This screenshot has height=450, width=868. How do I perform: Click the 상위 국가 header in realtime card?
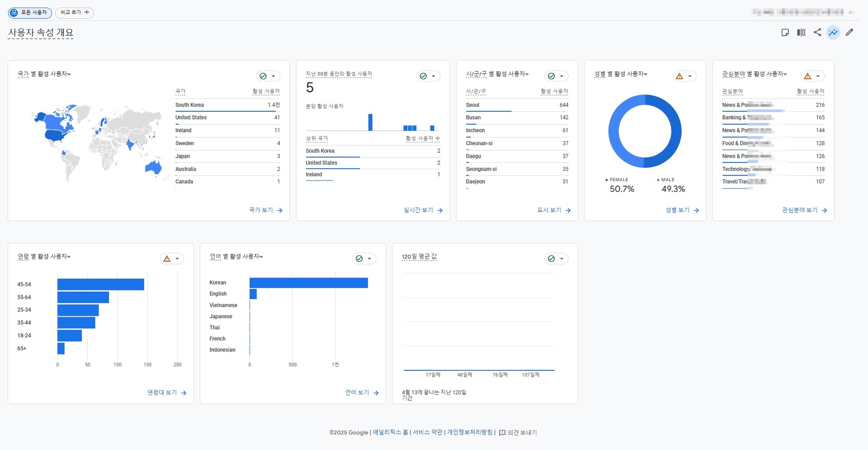[x=317, y=139]
